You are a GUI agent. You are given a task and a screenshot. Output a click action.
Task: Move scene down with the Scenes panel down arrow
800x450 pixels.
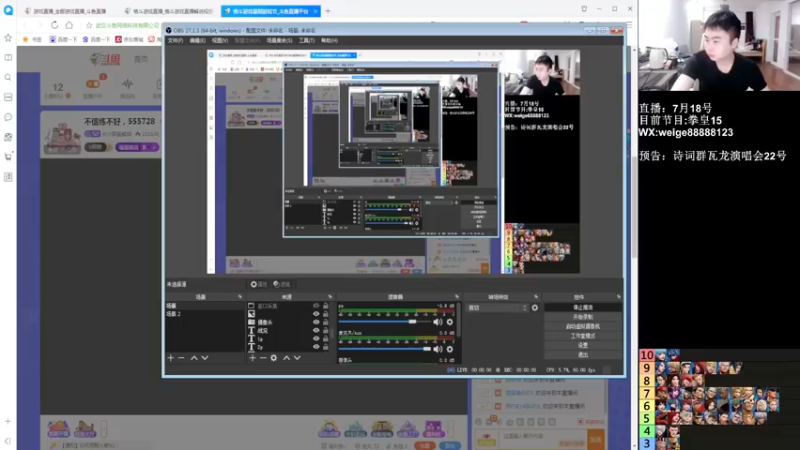click(205, 358)
